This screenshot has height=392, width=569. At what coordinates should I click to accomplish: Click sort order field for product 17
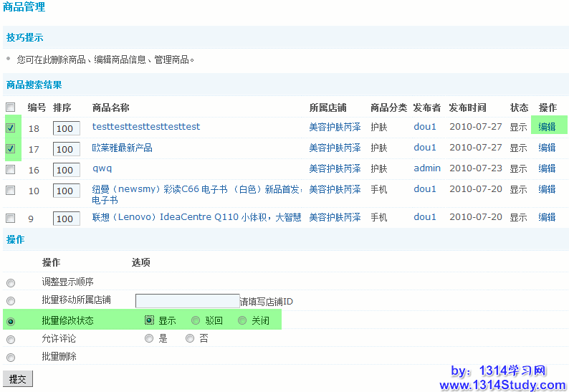pos(66,149)
